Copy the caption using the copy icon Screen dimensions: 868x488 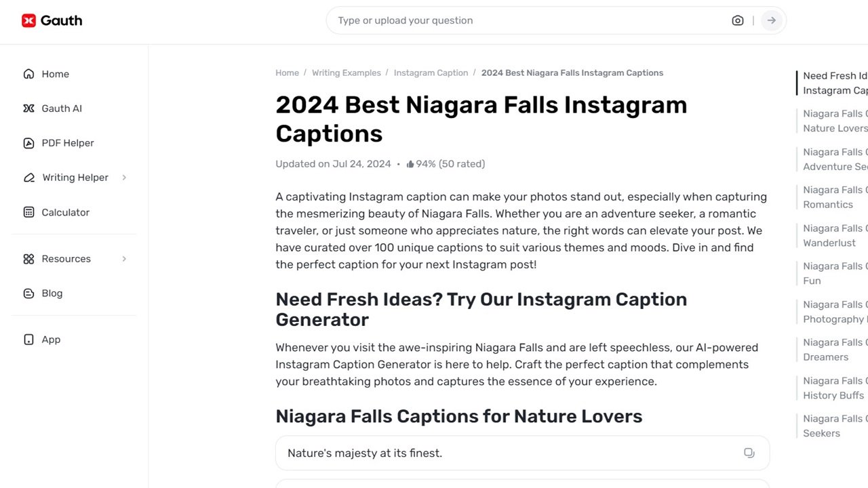click(x=749, y=452)
